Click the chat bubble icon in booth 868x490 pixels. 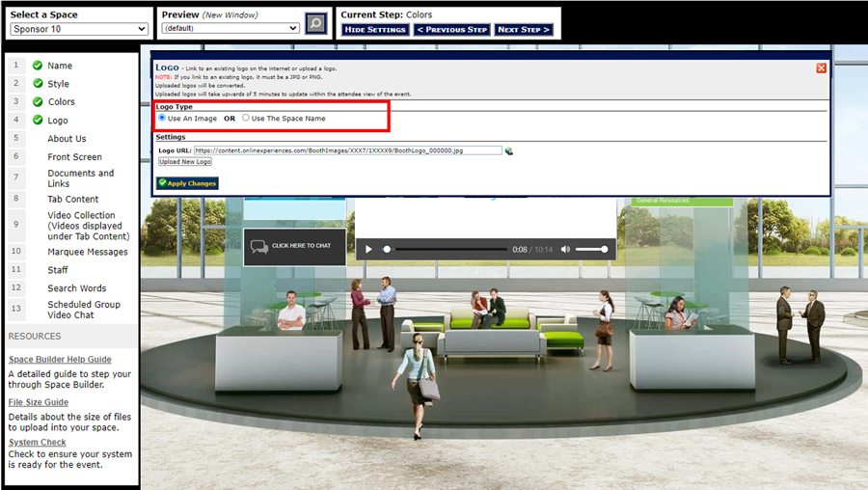click(259, 246)
